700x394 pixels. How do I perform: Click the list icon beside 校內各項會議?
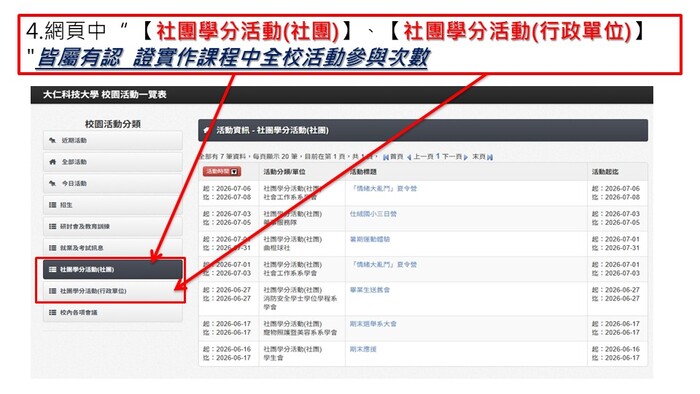(x=52, y=312)
